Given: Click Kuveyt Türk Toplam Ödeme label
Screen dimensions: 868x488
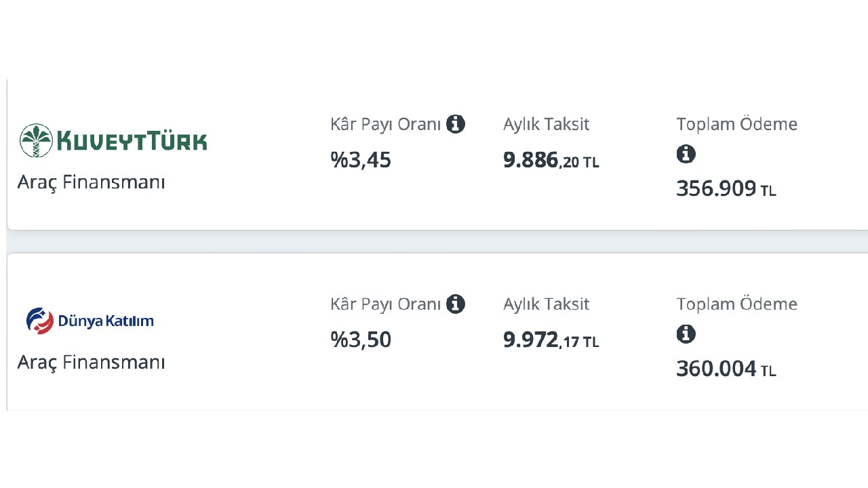Looking at the screenshot, I should click(737, 124).
